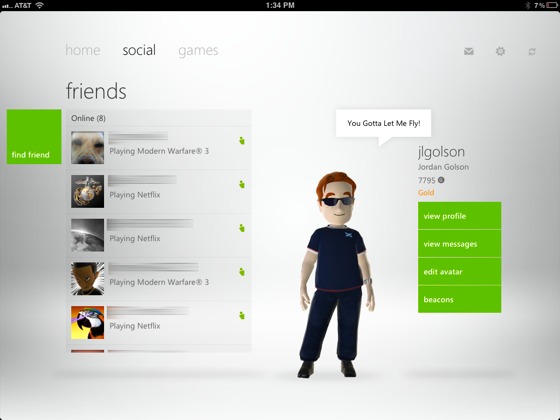The width and height of the screenshot is (560, 420).
Task: Click online status icon beside parrot-avatar friend
Action: pos(242,315)
